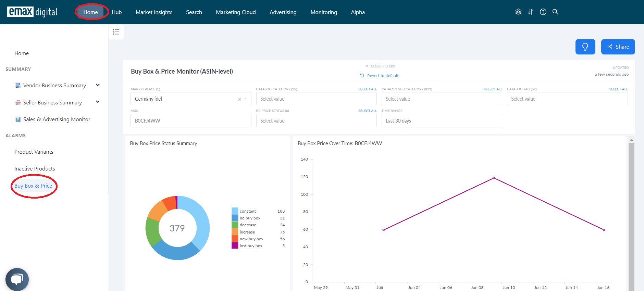The image size is (644, 291).
Task: Click the constant legend color swatch
Action: point(235,211)
